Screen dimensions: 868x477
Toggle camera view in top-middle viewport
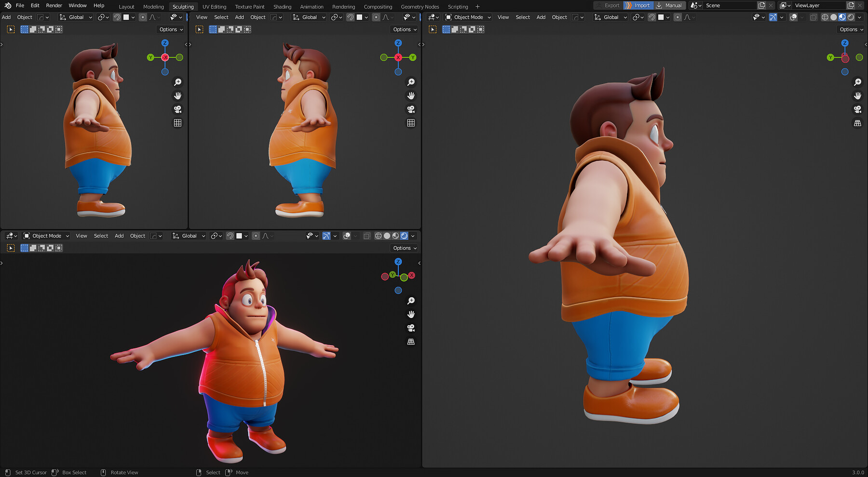point(411,109)
